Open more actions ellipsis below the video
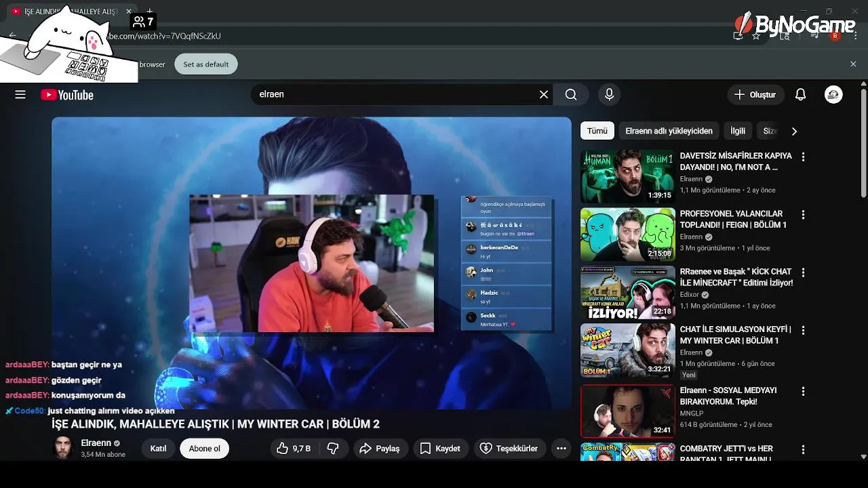Viewport: 868px width, 488px height. coord(561,449)
